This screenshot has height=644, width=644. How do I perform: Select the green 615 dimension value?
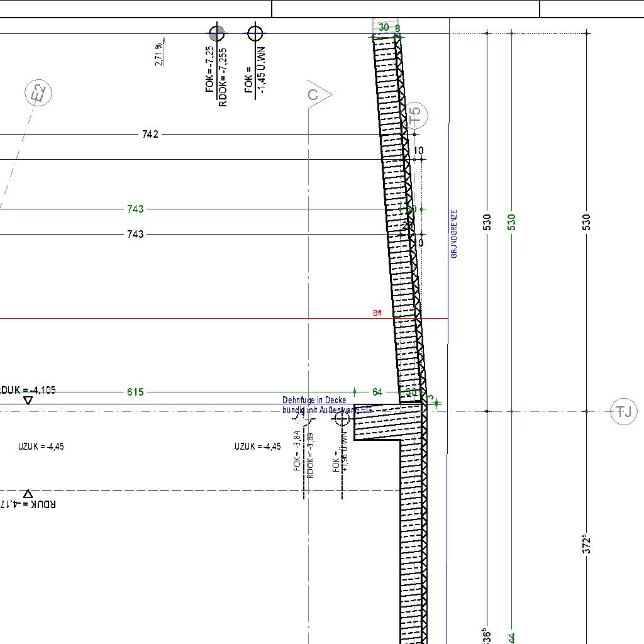click(x=135, y=392)
